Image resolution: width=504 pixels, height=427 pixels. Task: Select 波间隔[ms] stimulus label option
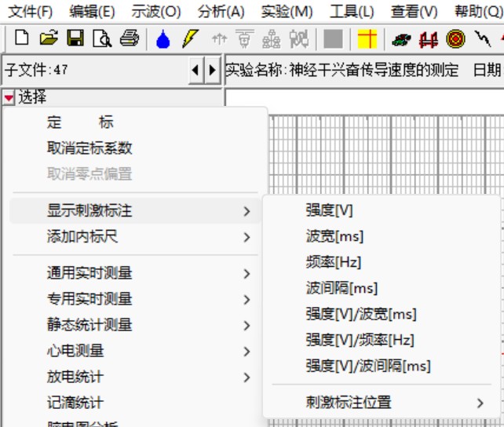[382, 288]
